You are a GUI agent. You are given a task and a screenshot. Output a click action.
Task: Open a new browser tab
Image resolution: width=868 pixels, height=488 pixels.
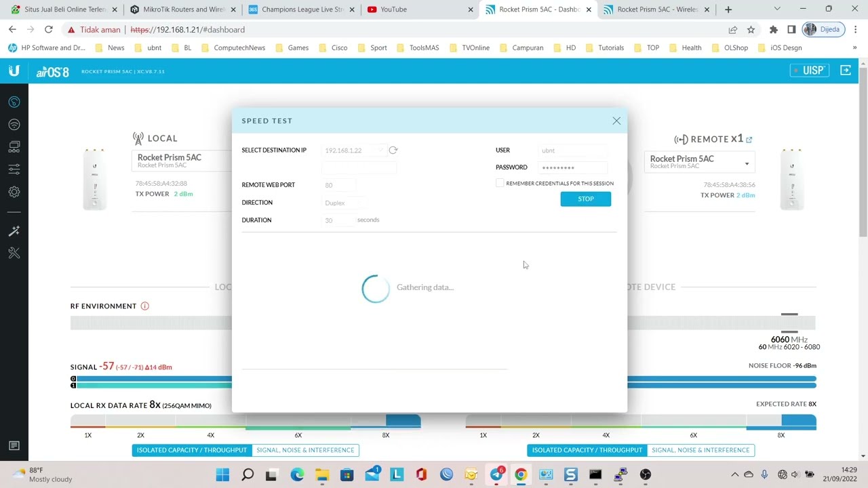click(x=728, y=9)
